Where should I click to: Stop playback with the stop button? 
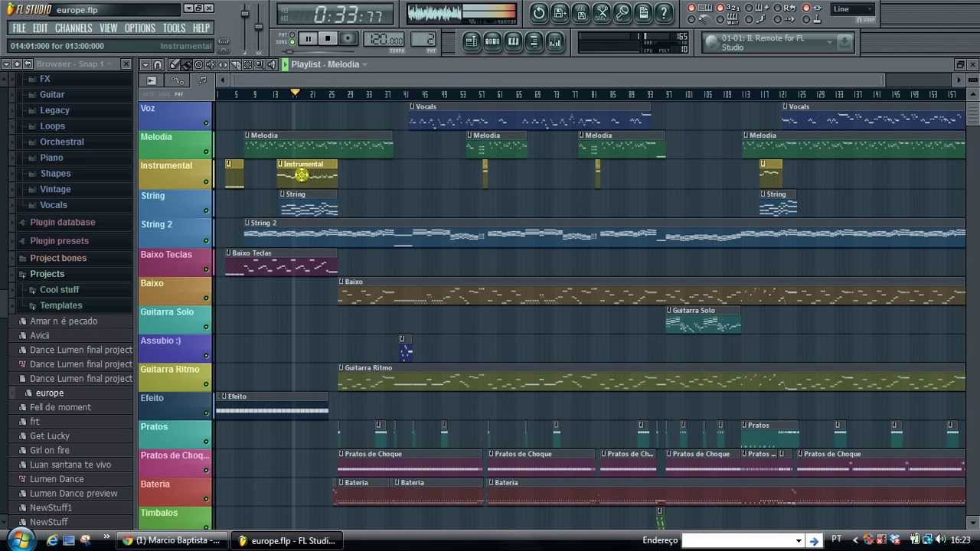[x=328, y=38]
